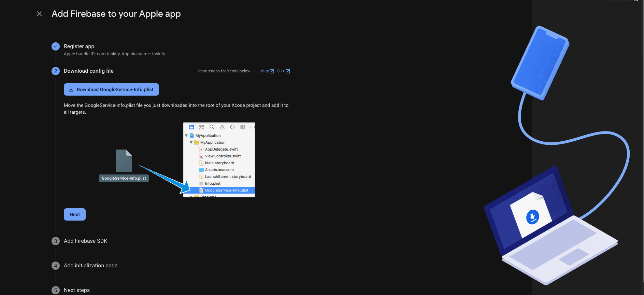Click Next to continue to Firebase SDK

point(75,214)
